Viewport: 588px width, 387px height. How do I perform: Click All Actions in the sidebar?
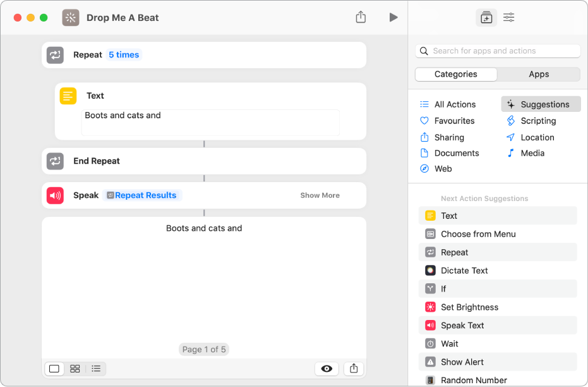click(x=455, y=104)
